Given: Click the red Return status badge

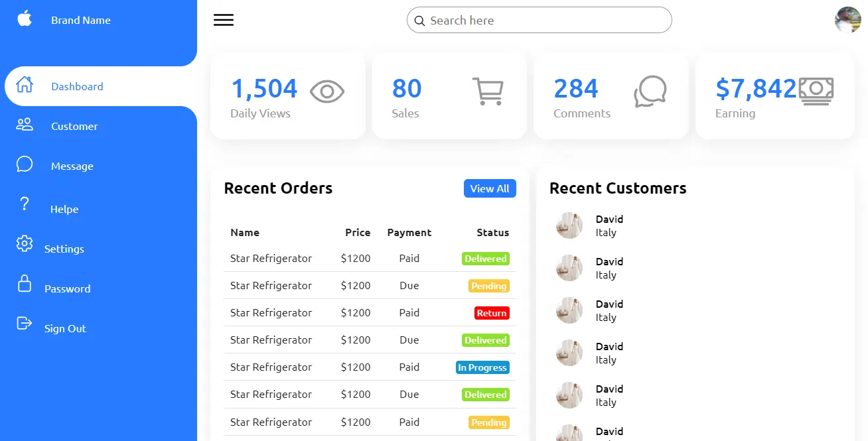Looking at the screenshot, I should pyautogui.click(x=492, y=313).
